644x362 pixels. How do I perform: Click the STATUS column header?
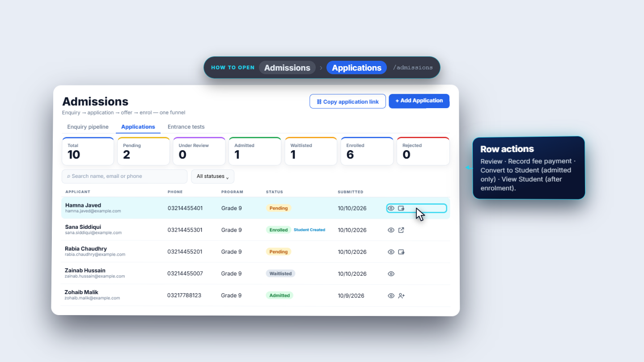click(275, 192)
